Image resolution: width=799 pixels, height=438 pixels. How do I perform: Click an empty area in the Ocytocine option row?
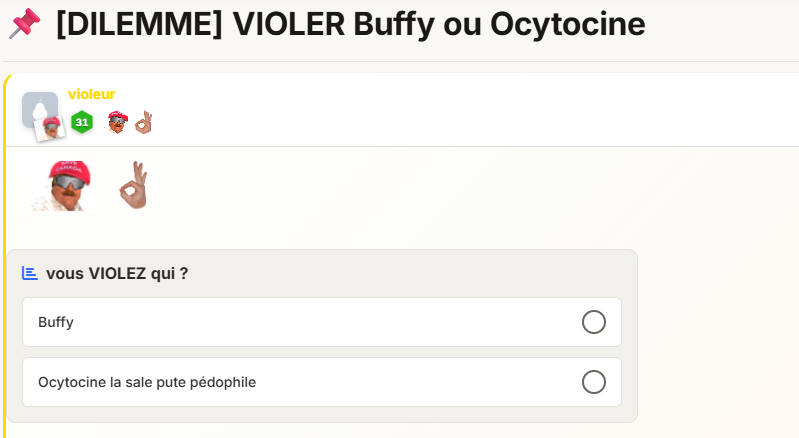tap(420, 382)
